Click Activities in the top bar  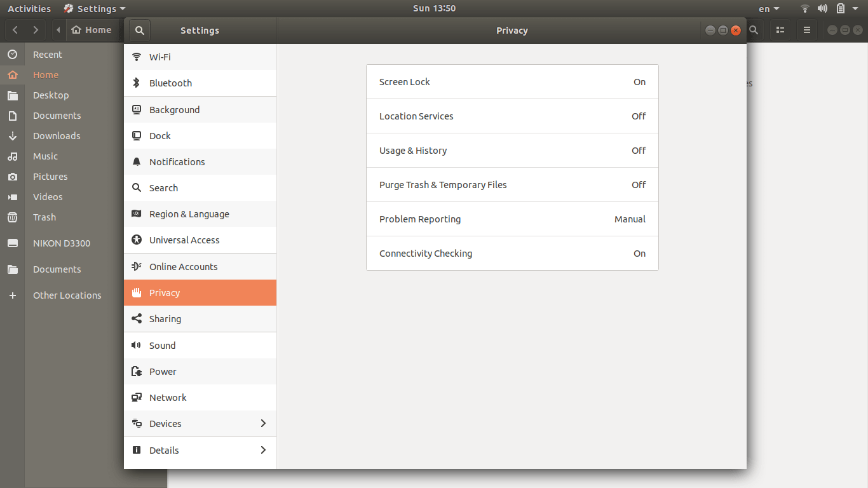click(x=29, y=9)
